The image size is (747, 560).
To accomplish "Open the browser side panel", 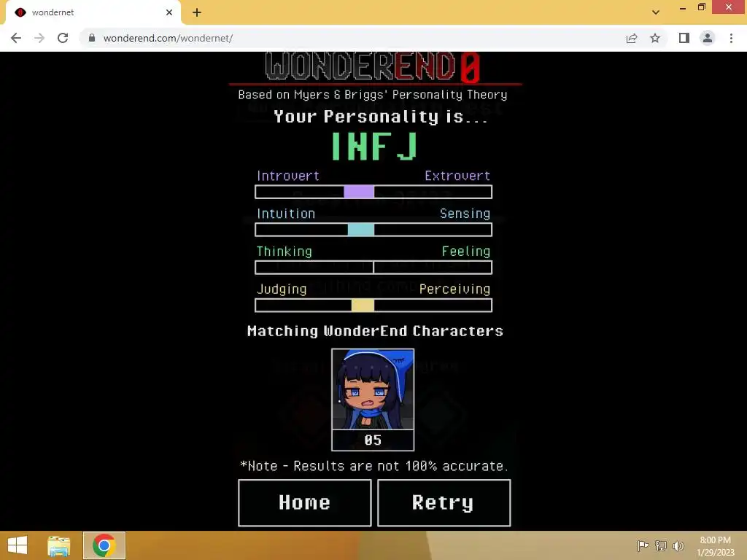I will [x=684, y=38].
